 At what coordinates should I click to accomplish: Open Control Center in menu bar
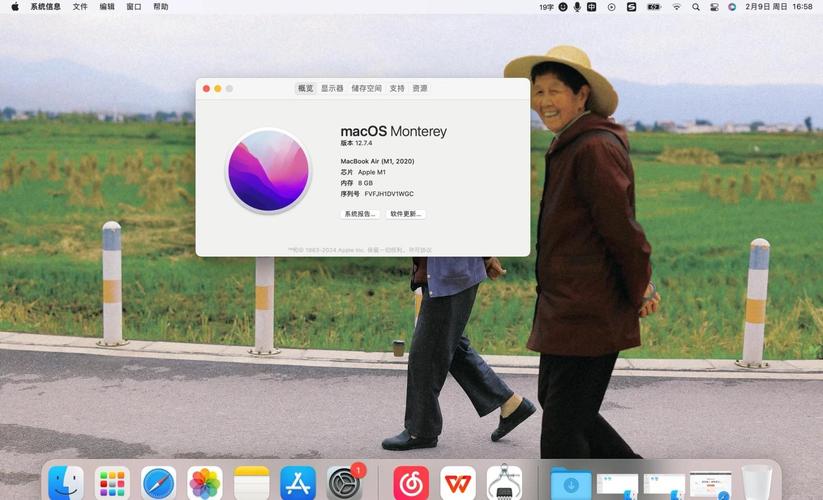coord(715,7)
